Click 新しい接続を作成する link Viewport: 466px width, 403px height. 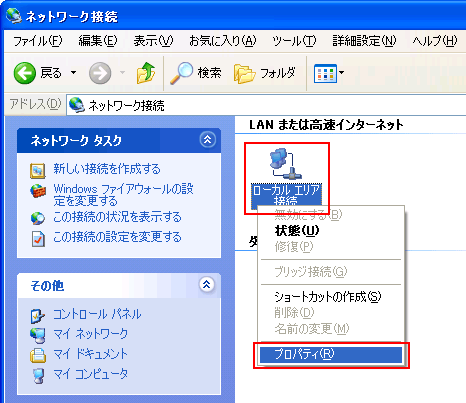click(107, 169)
